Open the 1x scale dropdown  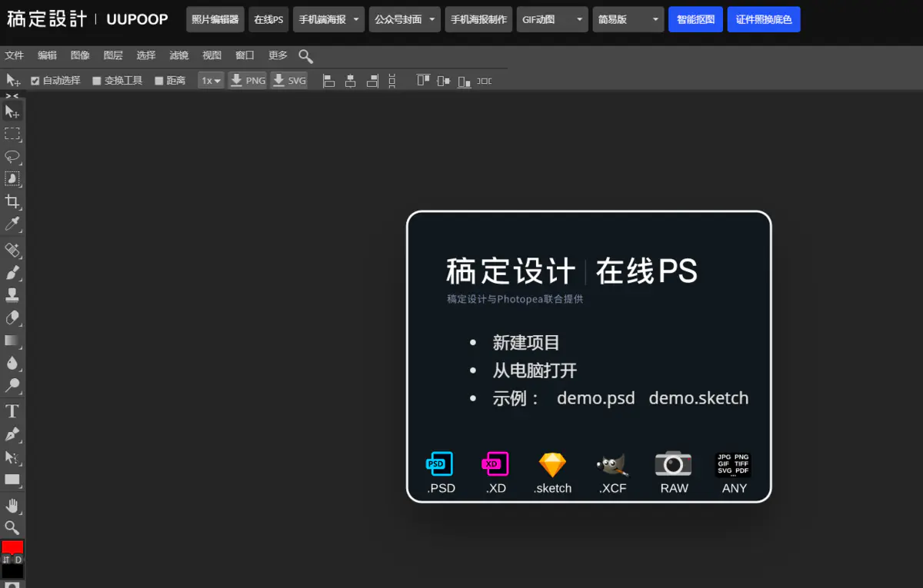pos(211,80)
